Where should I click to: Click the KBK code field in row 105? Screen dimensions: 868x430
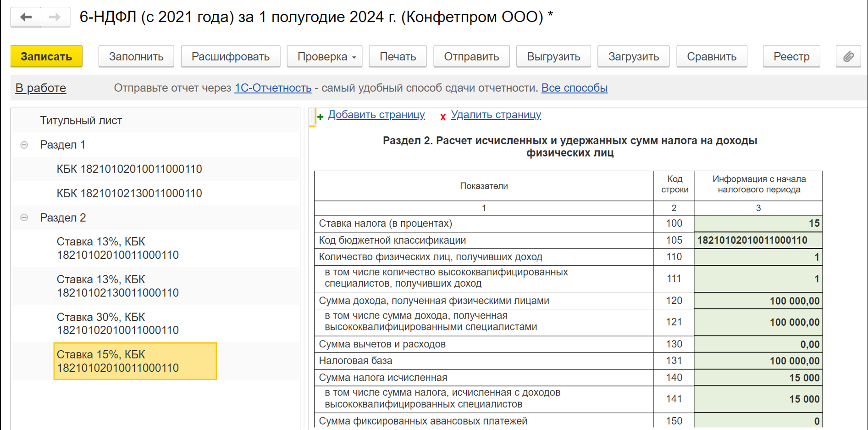click(758, 240)
